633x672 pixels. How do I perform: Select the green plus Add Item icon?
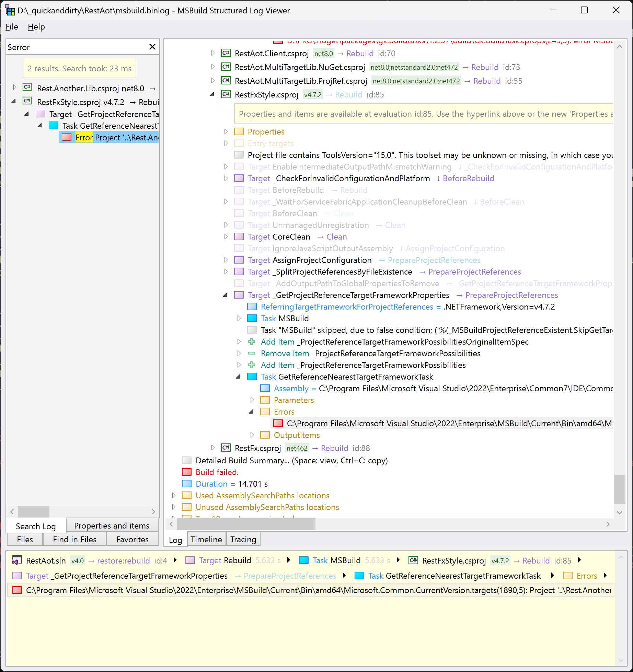coord(252,341)
